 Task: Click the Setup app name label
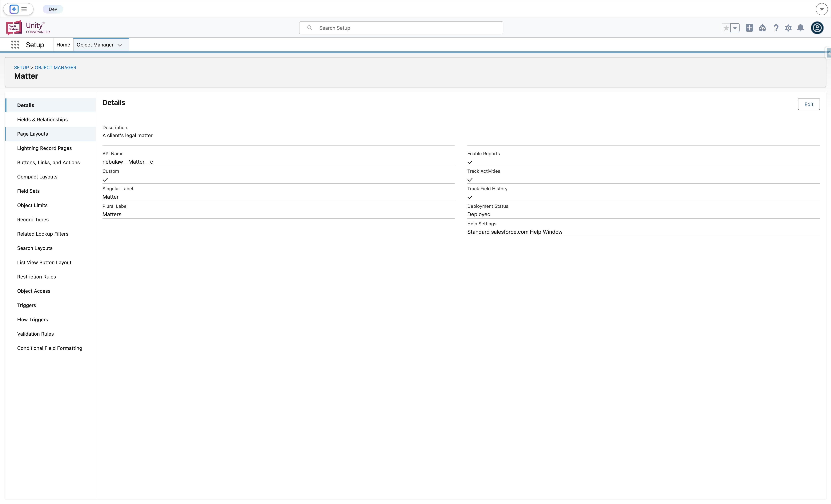(x=35, y=45)
